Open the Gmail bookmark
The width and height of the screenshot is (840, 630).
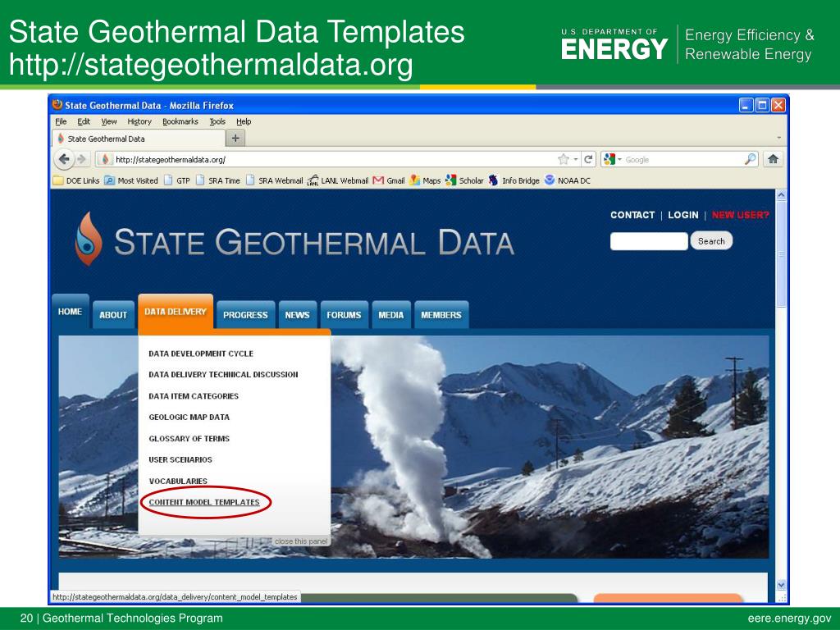pos(389,180)
